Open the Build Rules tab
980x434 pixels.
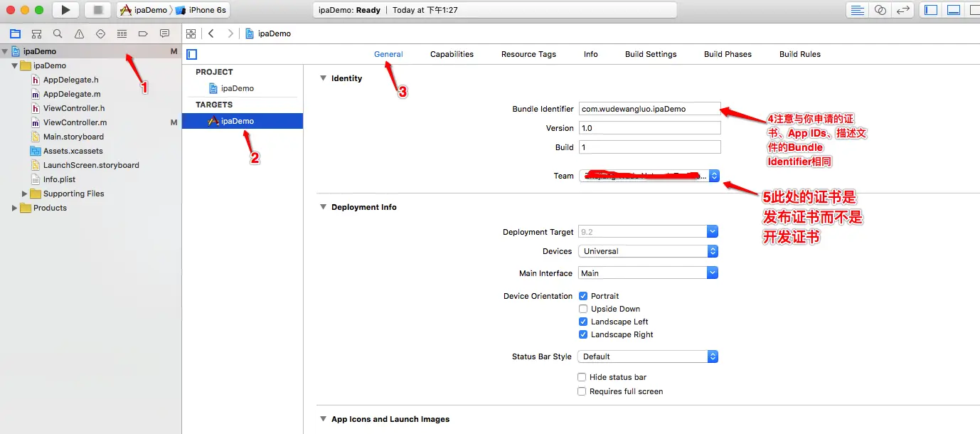tap(800, 54)
